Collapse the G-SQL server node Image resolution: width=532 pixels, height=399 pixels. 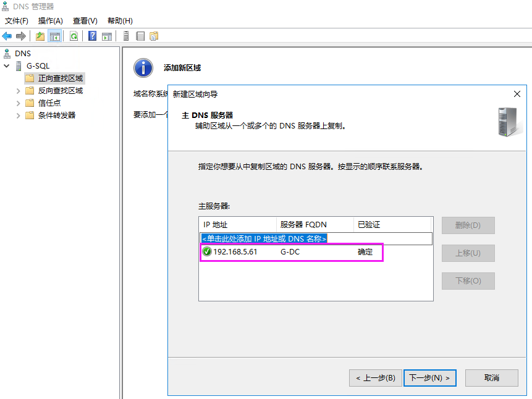point(6,66)
